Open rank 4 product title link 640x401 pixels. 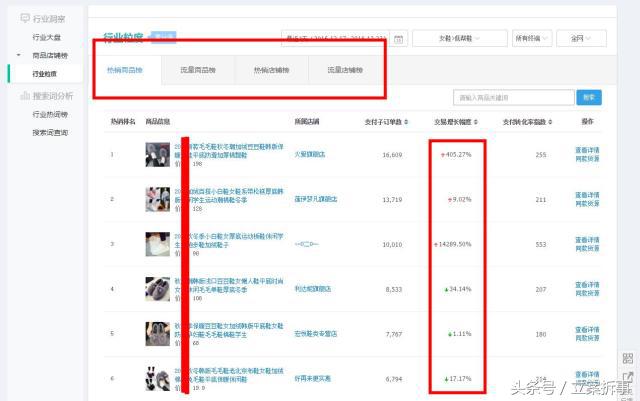[229, 285]
